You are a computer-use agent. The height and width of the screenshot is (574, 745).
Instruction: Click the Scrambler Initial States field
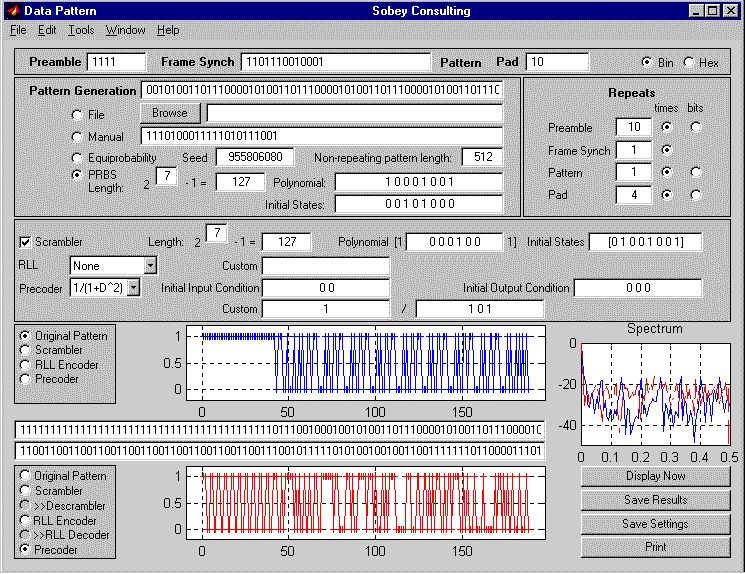point(645,242)
